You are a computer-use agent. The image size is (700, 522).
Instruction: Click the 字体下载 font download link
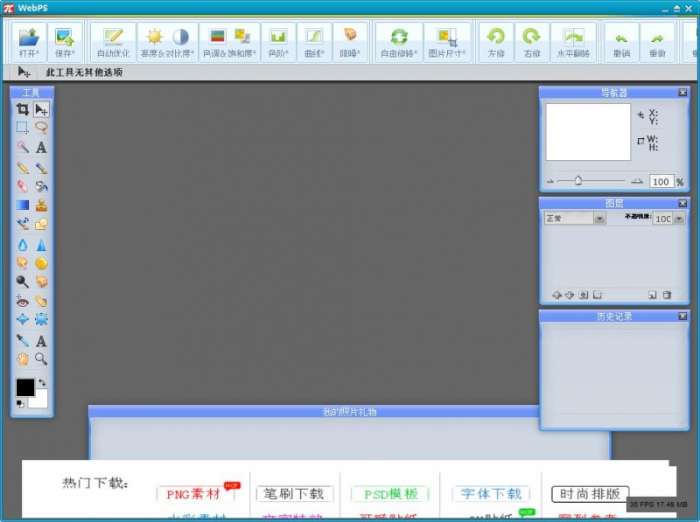[x=491, y=494]
